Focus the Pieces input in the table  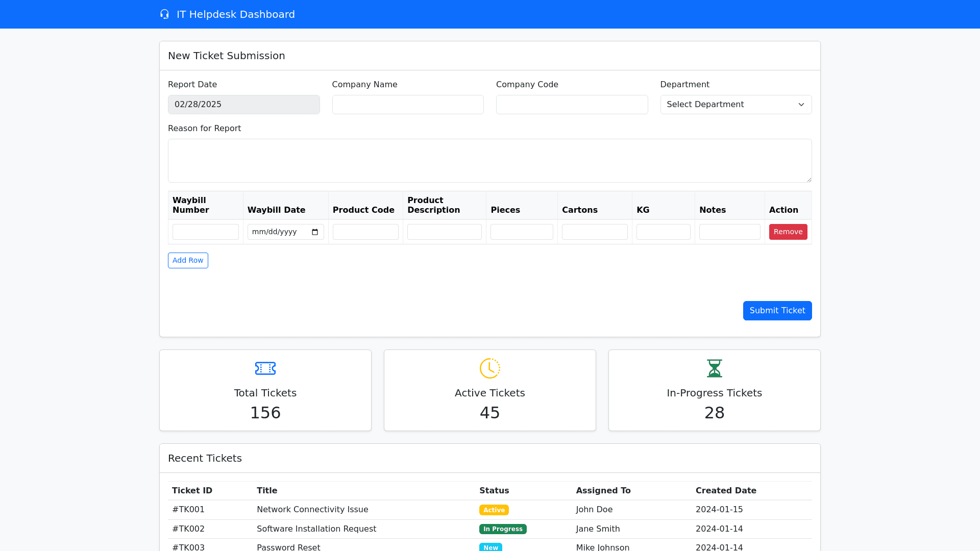[521, 232]
